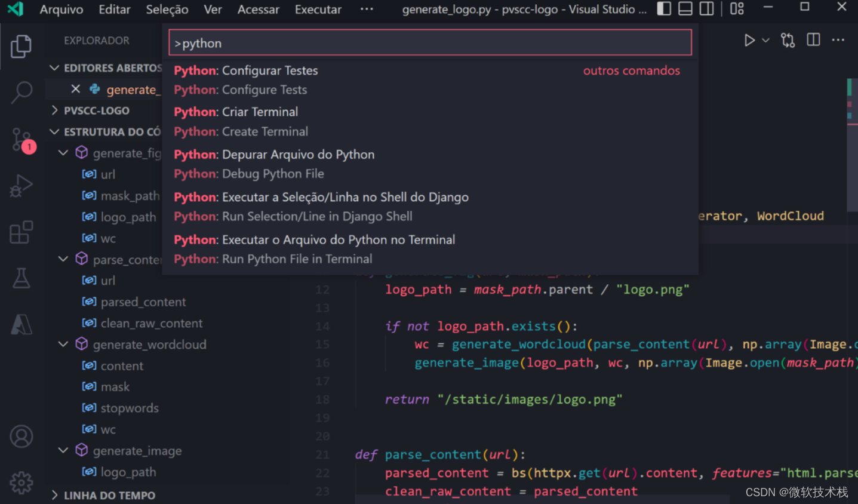Select Executar o Arquivo do Python no Terminal
The width and height of the screenshot is (858, 504).
point(430,249)
